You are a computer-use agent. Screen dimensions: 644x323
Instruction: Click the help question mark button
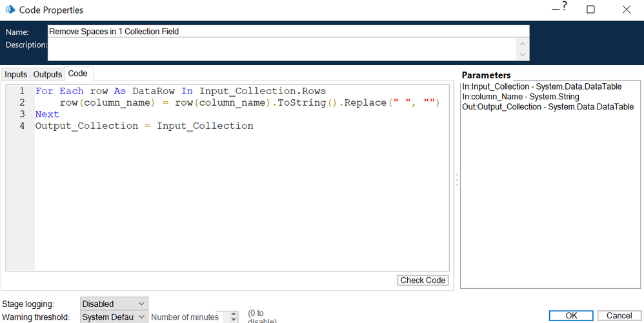[563, 8]
